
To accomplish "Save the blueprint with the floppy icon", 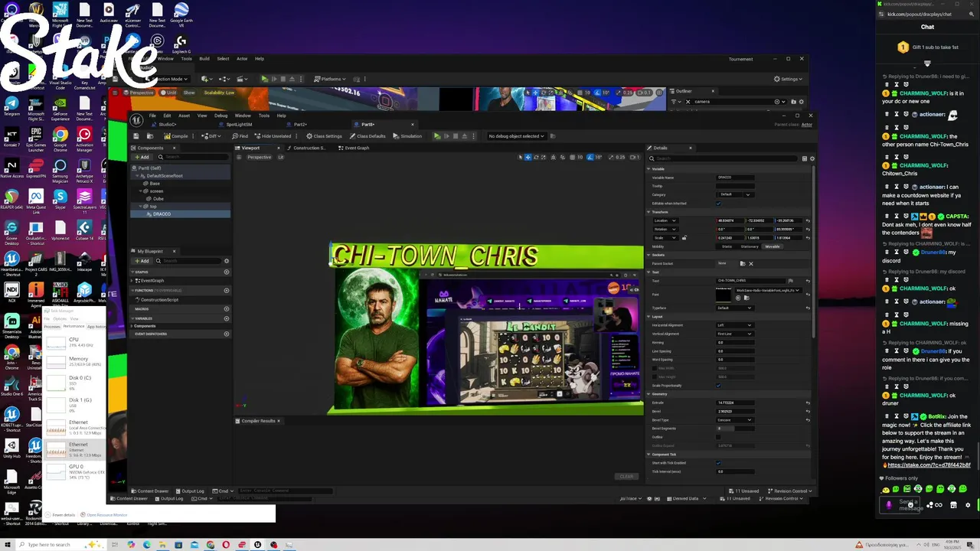I will [136, 136].
